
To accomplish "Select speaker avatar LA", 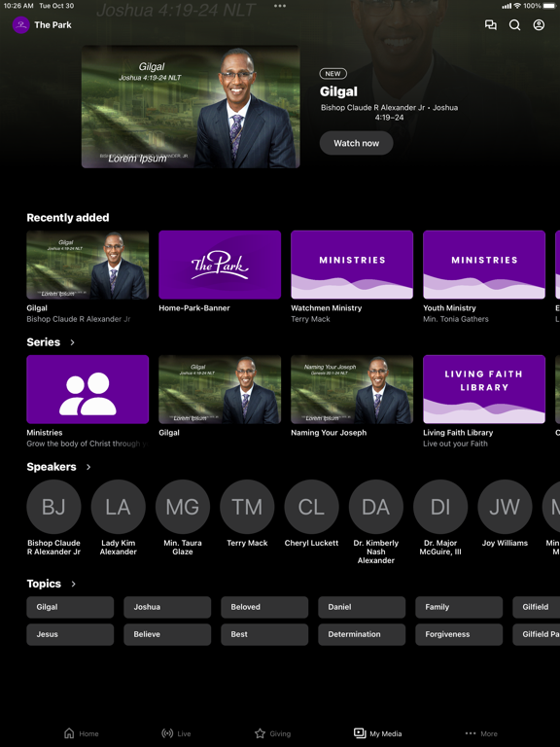I will click(x=118, y=507).
